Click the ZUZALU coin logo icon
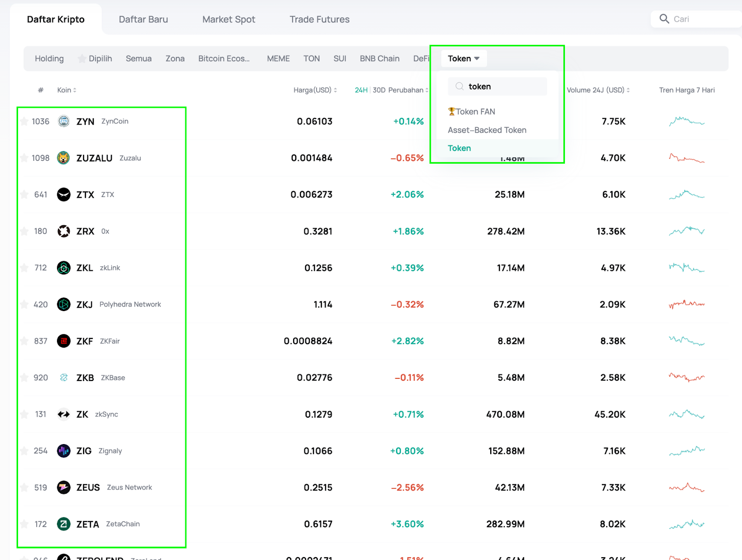The width and height of the screenshot is (742, 560). click(x=64, y=158)
